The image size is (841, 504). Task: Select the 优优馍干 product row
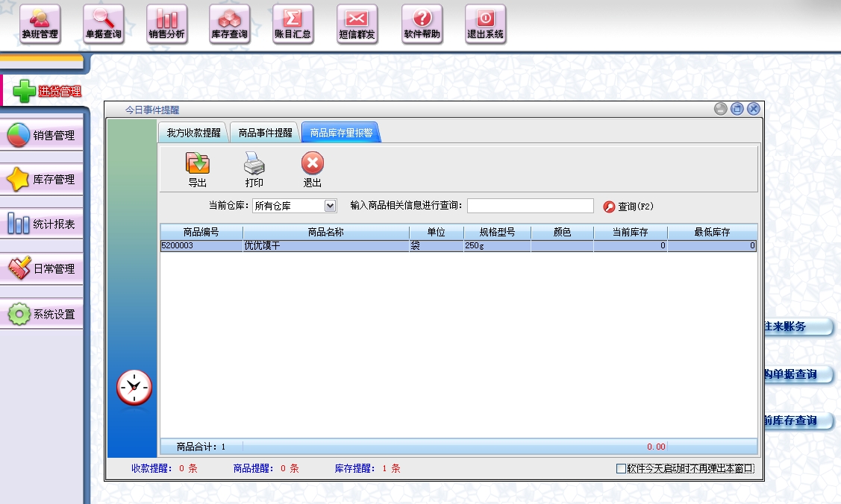[325, 245]
